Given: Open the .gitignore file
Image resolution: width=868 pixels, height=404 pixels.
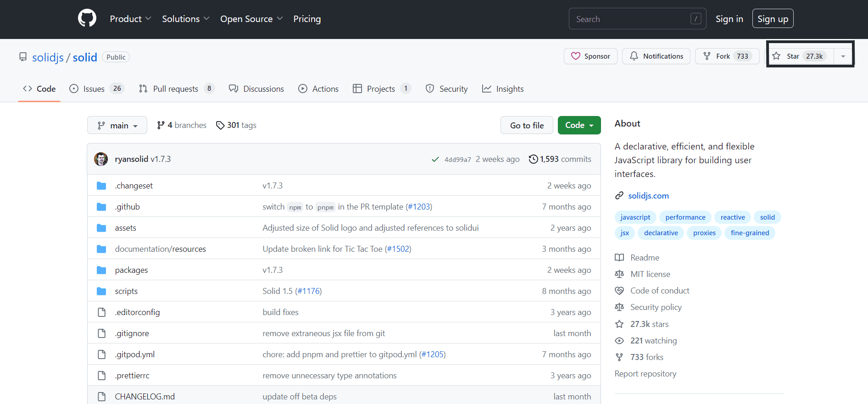Looking at the screenshot, I should (132, 333).
